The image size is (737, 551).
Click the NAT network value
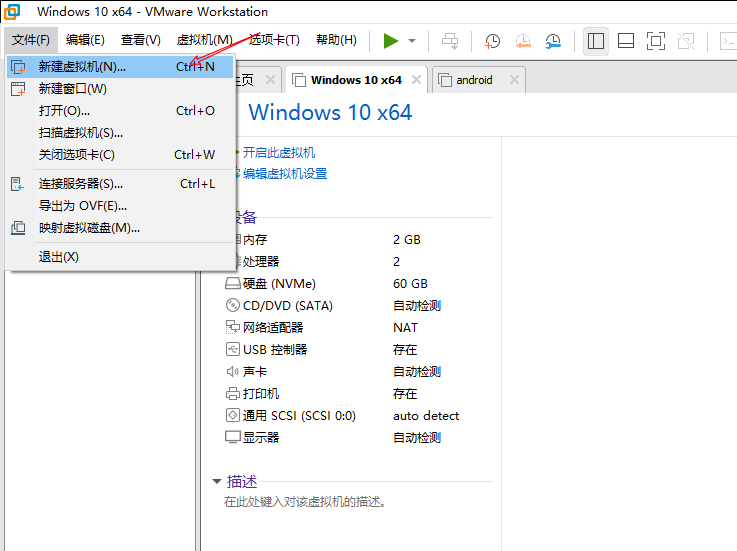[406, 328]
